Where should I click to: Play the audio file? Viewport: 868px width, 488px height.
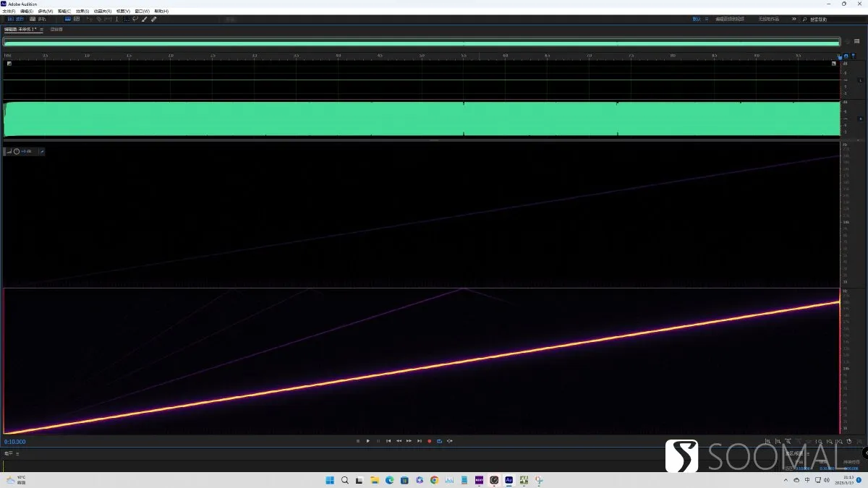click(368, 440)
